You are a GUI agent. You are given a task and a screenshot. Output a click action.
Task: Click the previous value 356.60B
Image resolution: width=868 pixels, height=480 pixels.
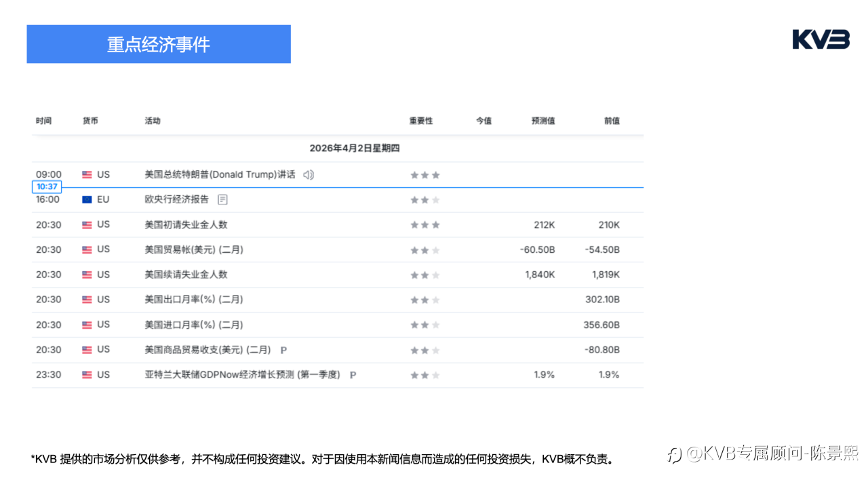(x=602, y=325)
